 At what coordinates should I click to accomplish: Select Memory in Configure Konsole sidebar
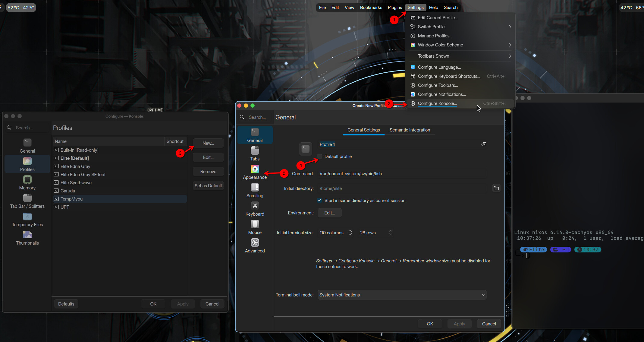coord(27,182)
